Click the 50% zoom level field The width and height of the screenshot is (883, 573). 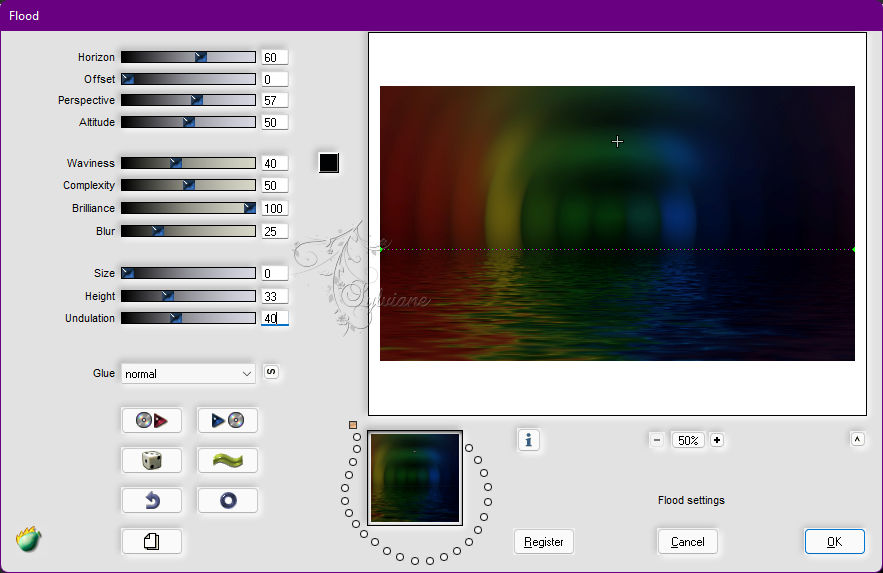pos(688,440)
